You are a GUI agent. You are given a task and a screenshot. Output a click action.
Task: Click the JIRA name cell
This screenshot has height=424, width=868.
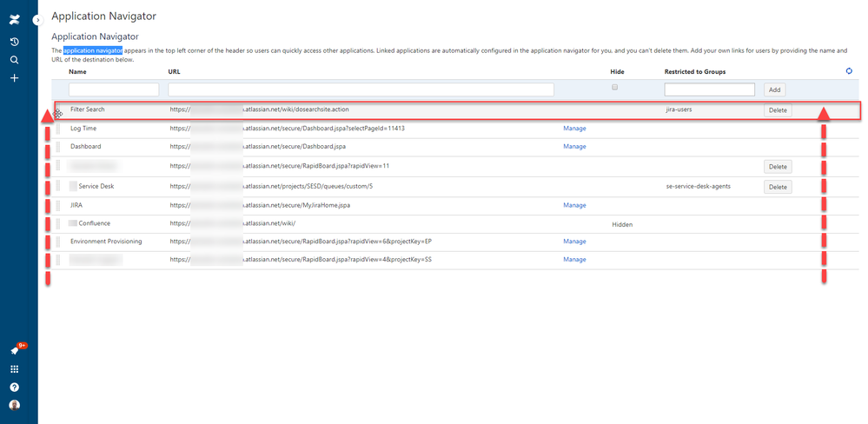pyautogui.click(x=76, y=205)
